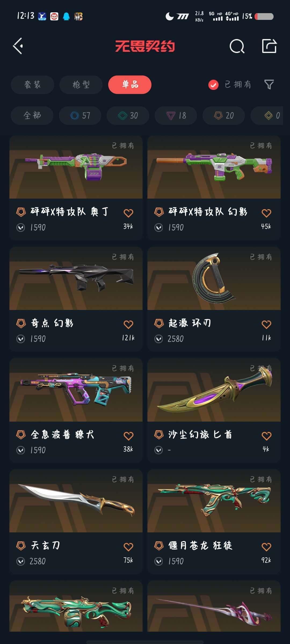Screen dimensions: 290x644
Task: Like the 起源 环刃 heart icon
Action: click(x=266, y=325)
